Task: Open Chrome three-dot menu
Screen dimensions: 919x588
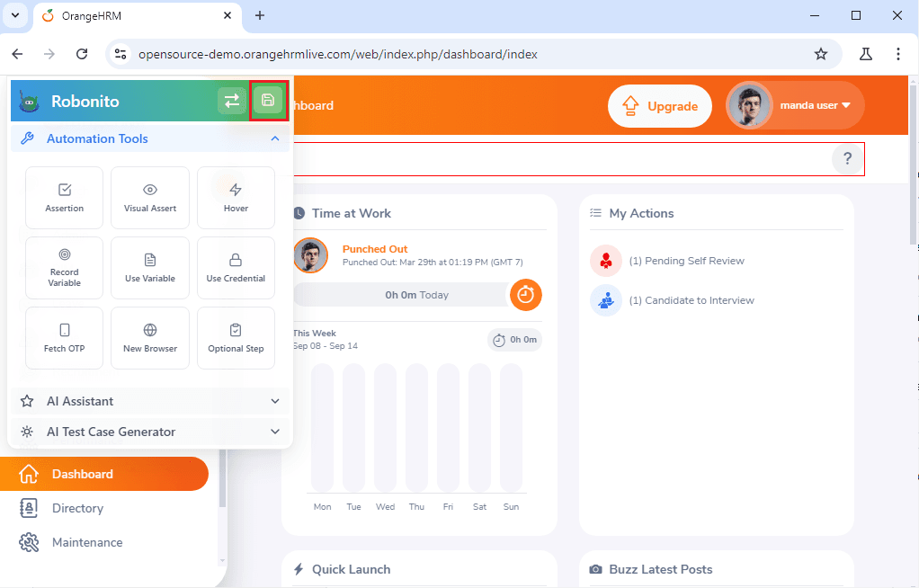Action: click(898, 54)
